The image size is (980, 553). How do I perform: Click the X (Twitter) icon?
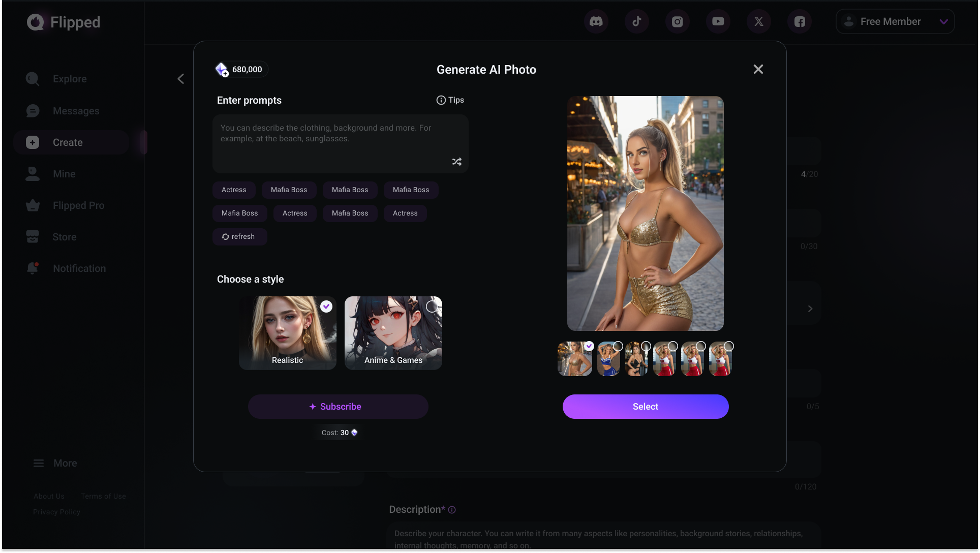tap(758, 21)
